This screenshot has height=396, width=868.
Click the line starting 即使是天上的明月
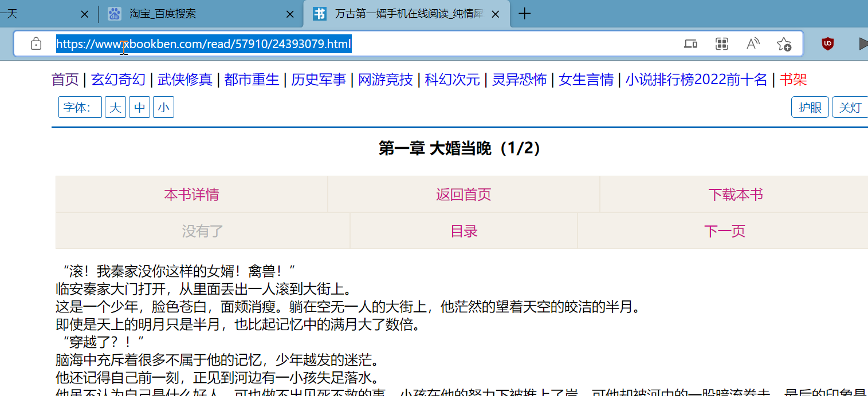coord(239,326)
